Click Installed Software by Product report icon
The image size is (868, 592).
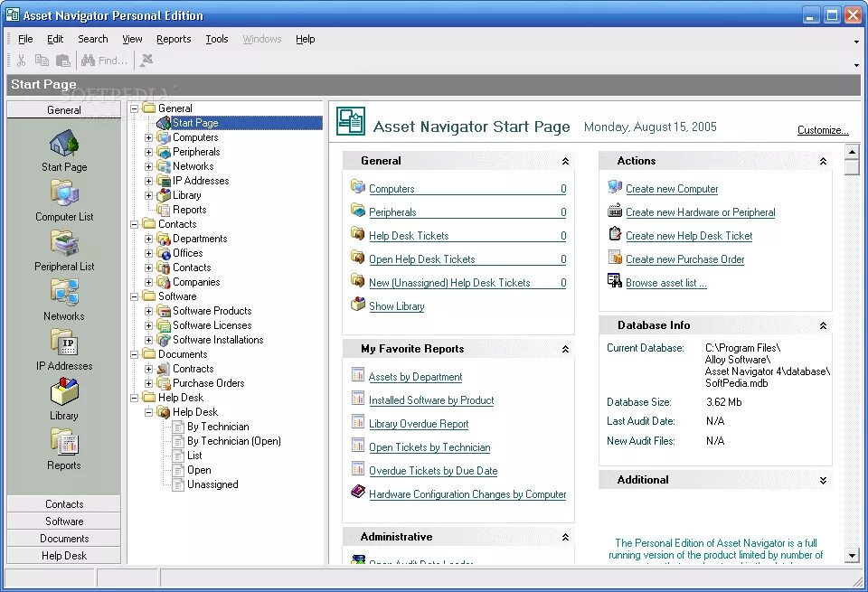coord(358,398)
